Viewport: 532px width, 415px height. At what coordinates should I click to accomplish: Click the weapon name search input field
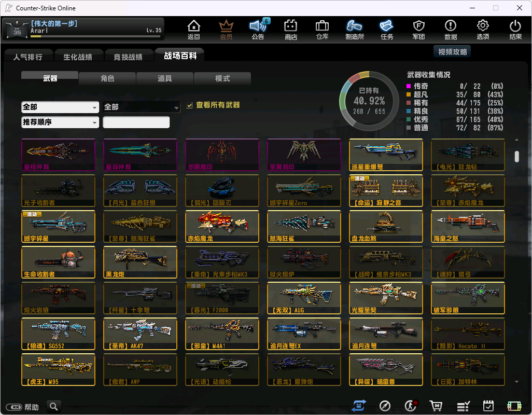click(136, 122)
